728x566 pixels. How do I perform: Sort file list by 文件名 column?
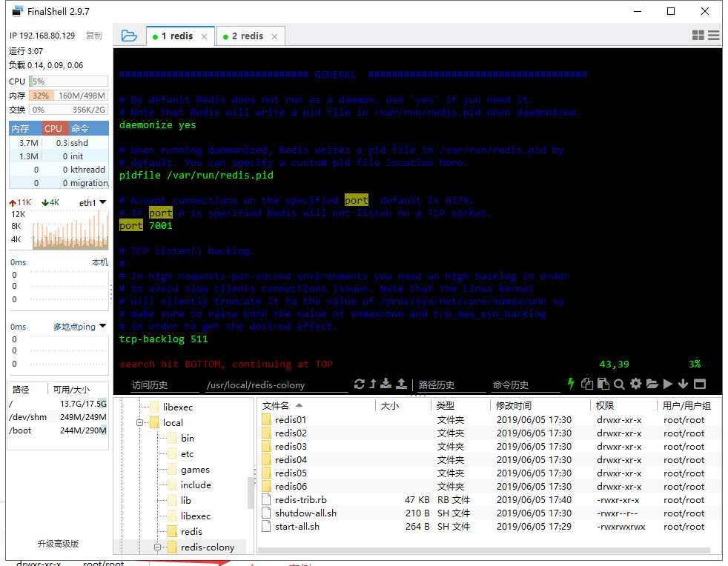point(316,406)
